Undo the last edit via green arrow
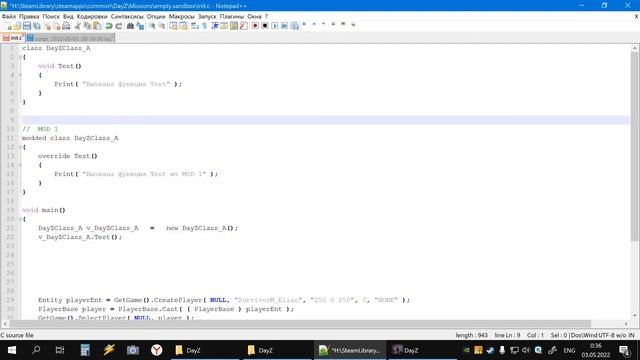Screen dimensions: 640x360 [x=109, y=26]
